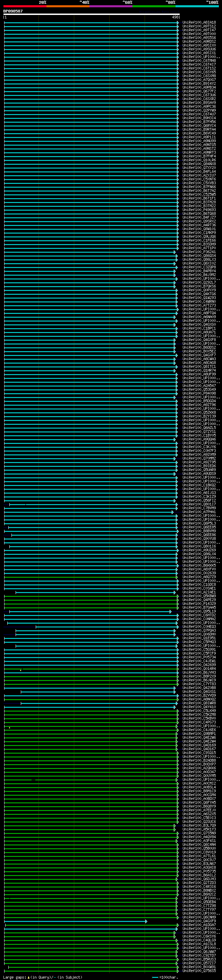The image size is (222, 980).
Task: Select hit label UniRef100_Q4Y410
Action: pyautogui.click(x=199, y=707)
